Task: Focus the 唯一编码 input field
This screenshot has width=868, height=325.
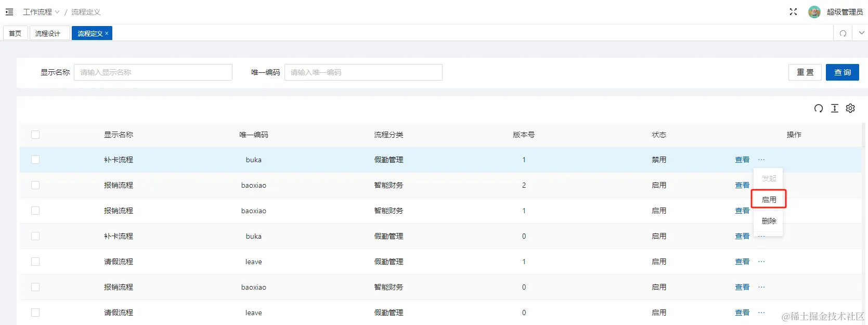Action: (364, 72)
